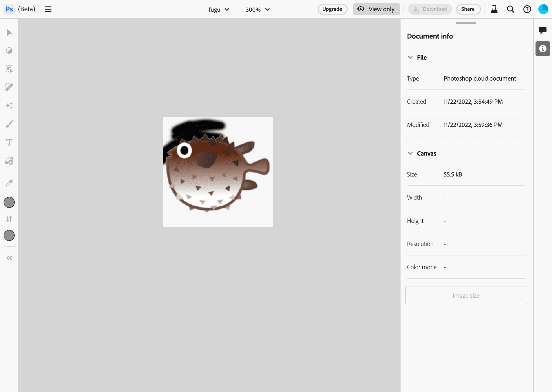Screen dimensions: 552x392
Task: Open Search in Photoshop
Action: coord(510,9)
